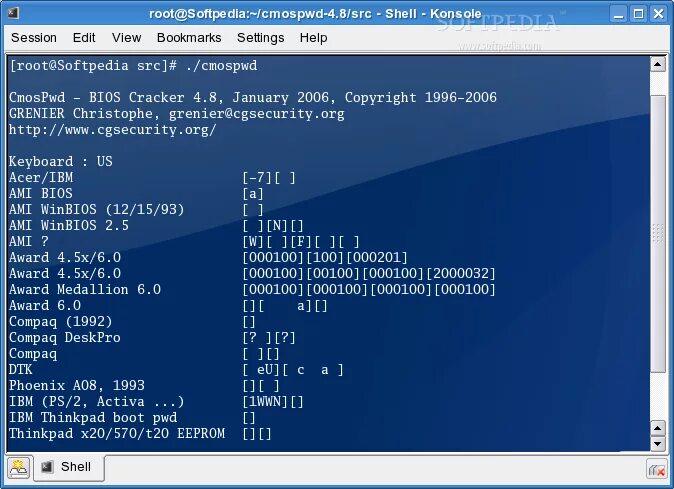Click the 'AMI ?' row label

(29, 241)
